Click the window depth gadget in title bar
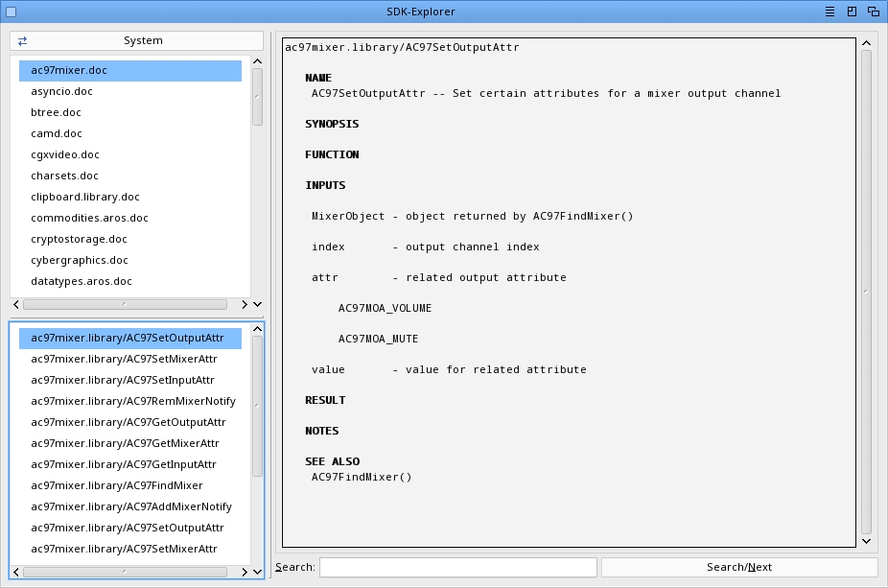Image resolution: width=888 pixels, height=588 pixels. [x=874, y=12]
